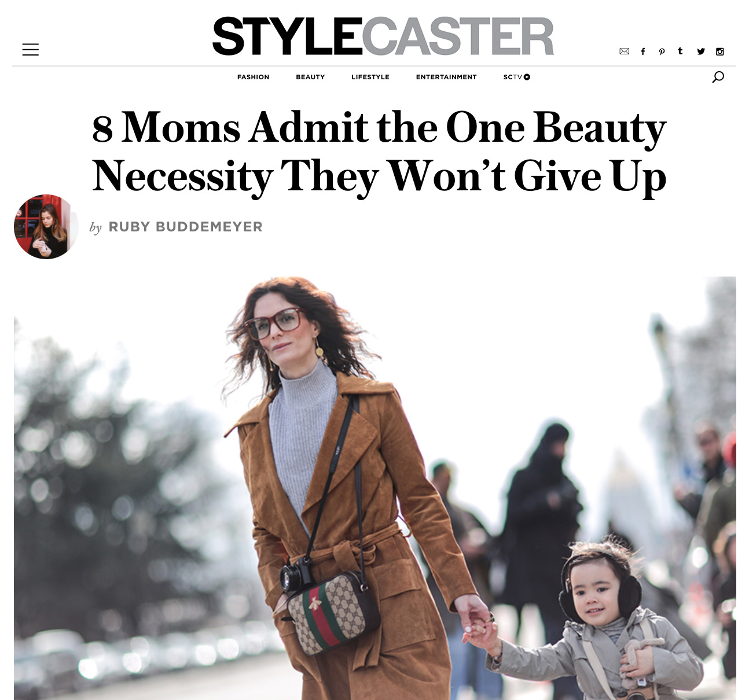This screenshot has height=700, width=749.
Task: Click the author's circular profile photo
Action: point(46,227)
